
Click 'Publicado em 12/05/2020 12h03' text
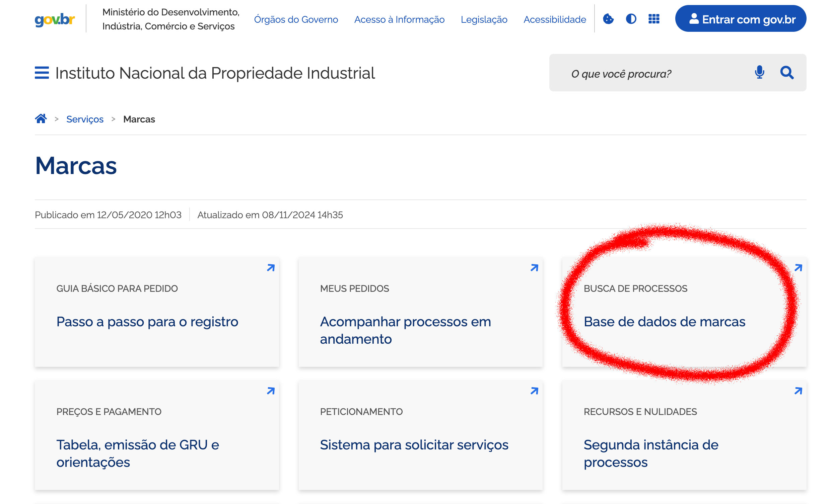(108, 215)
